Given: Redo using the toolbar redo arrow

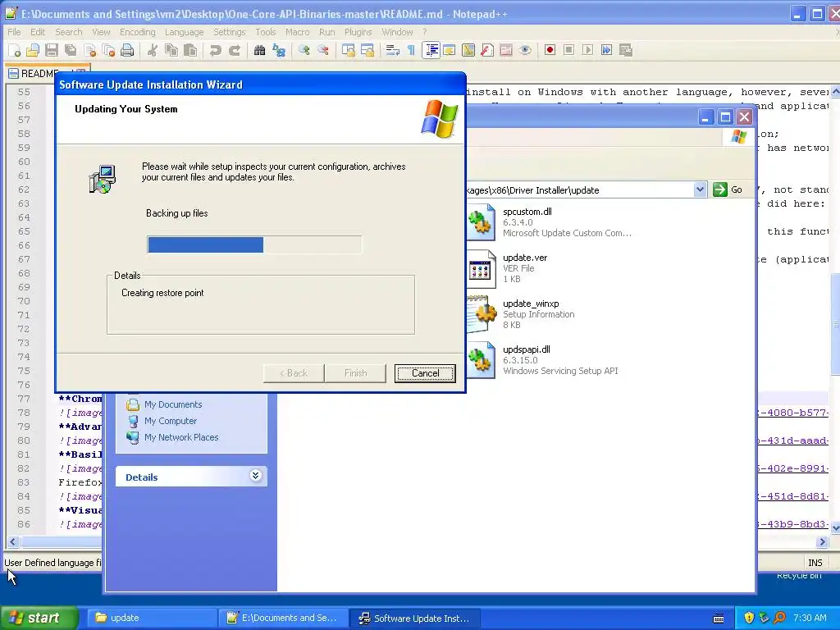Looking at the screenshot, I should click(x=235, y=50).
